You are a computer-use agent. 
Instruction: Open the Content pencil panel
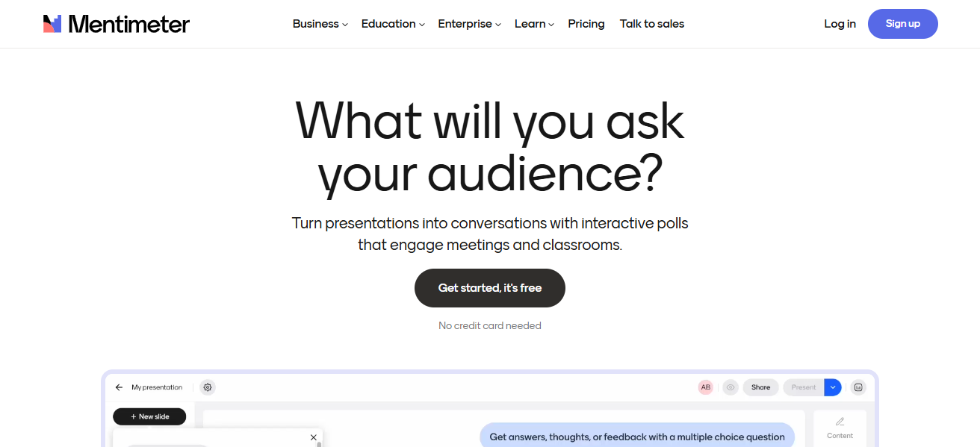click(840, 428)
